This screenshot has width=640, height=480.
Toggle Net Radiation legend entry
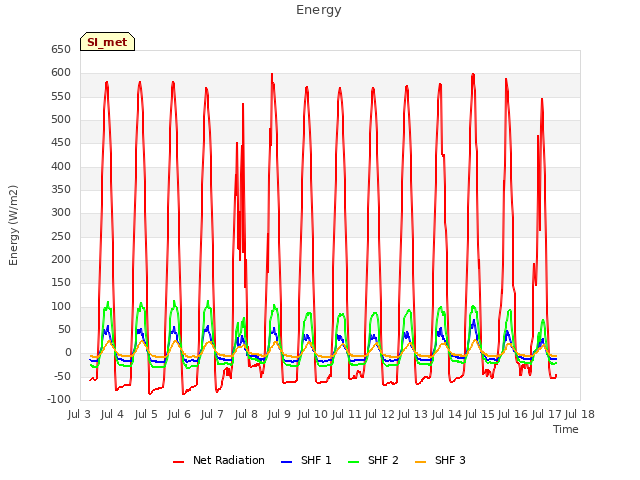pyautogui.click(x=219, y=460)
